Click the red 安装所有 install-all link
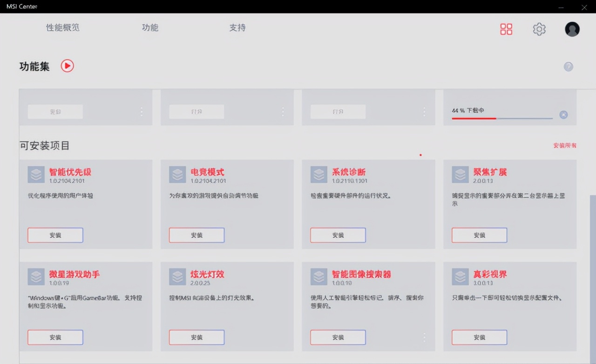Screen dimensions: 596x364 coord(565,146)
